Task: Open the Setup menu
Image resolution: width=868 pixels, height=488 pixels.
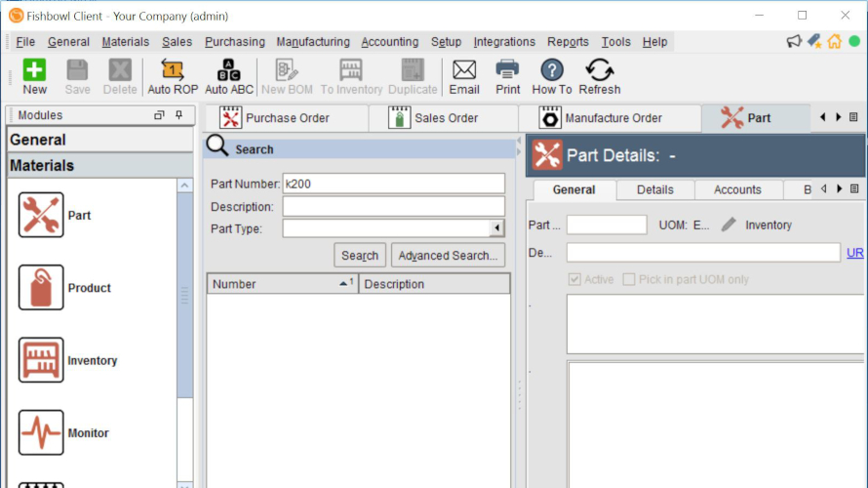Action: click(x=446, y=42)
